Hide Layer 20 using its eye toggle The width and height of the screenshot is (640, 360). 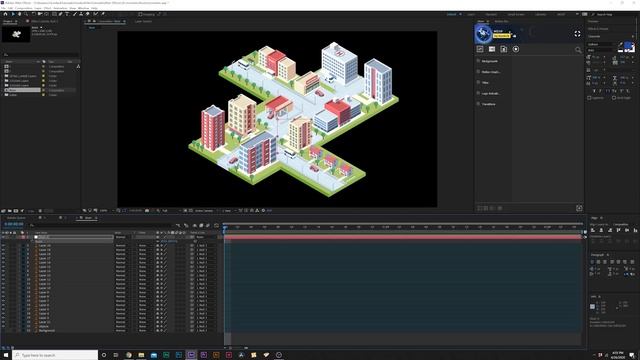3,246
